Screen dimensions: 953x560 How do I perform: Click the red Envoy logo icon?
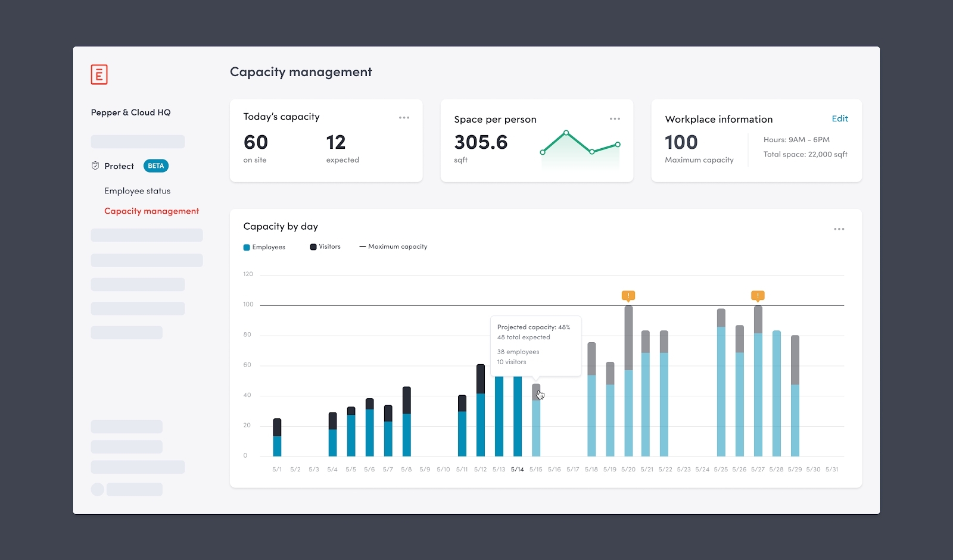99,74
